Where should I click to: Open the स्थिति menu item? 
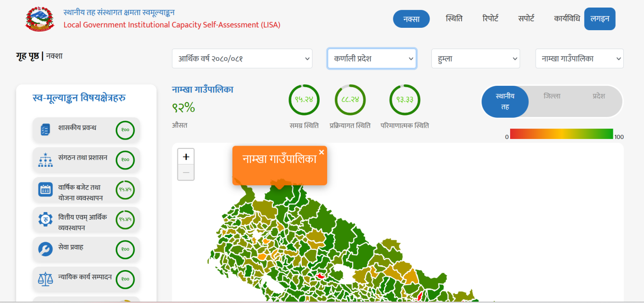454,18
